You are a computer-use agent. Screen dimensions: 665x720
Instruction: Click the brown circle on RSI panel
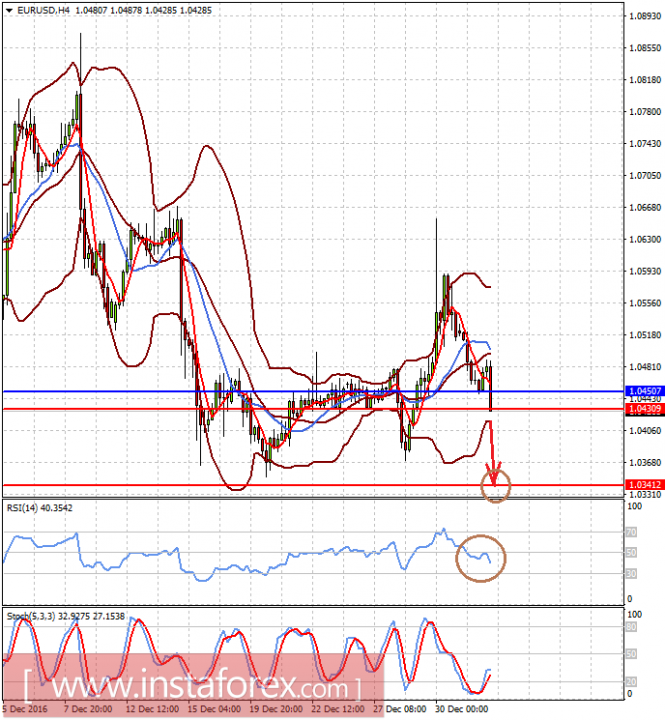(x=480, y=558)
